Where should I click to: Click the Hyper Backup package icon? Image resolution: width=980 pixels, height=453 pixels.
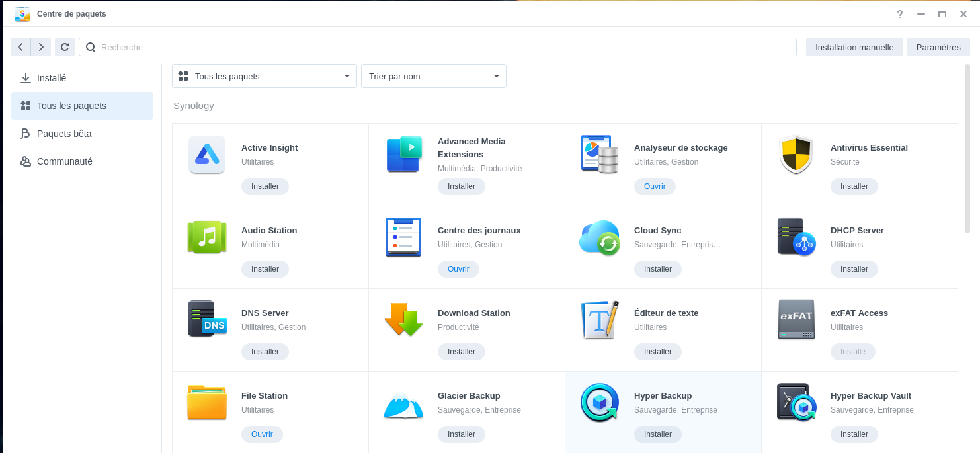pyautogui.click(x=599, y=402)
